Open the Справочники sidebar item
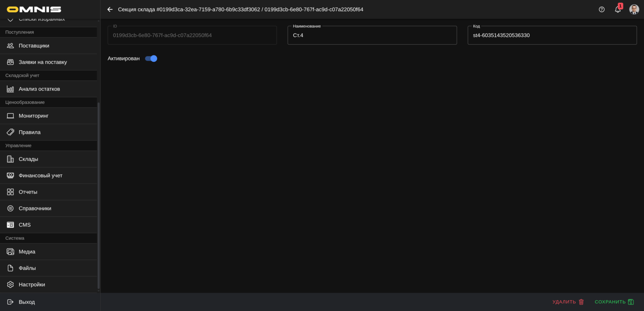This screenshot has height=311, width=644. click(35, 209)
